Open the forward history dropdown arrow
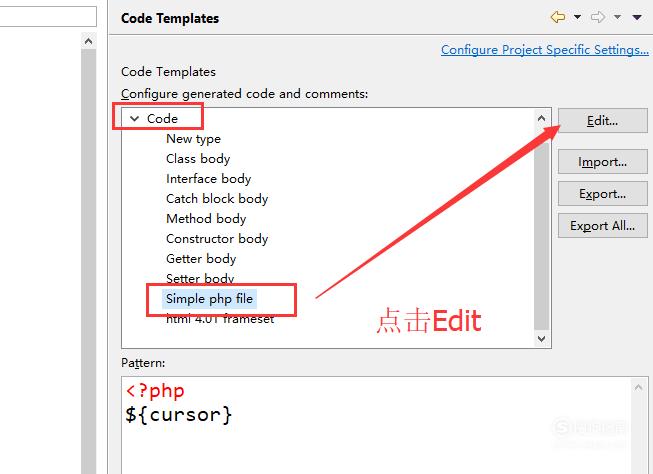The image size is (653, 474). (619, 18)
